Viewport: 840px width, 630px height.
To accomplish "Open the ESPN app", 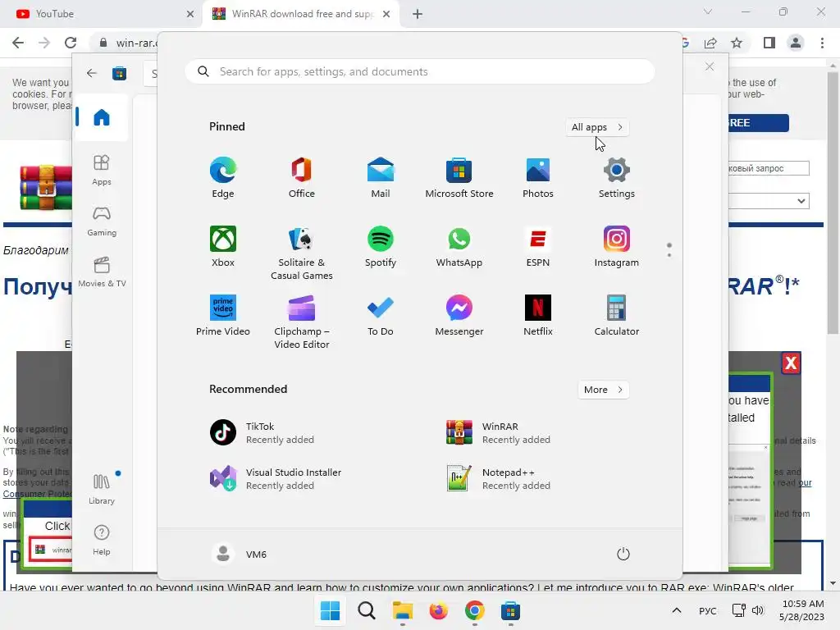I will [538, 246].
